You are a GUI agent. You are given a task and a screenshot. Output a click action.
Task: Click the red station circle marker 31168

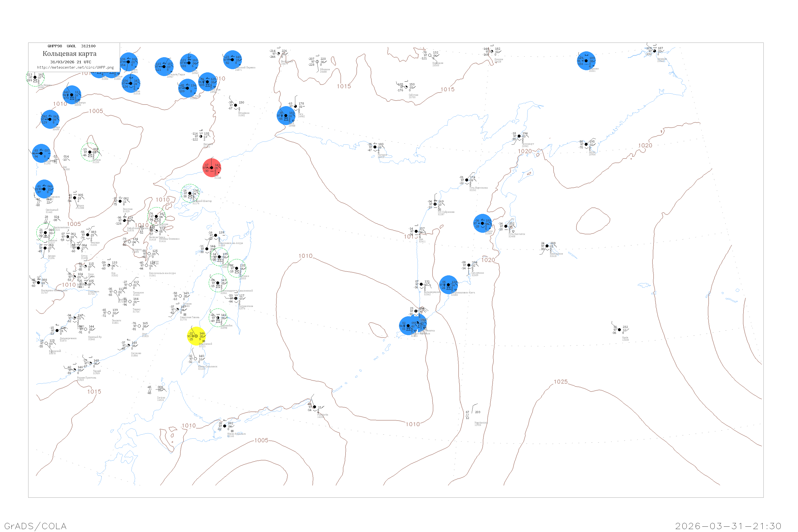click(x=212, y=168)
